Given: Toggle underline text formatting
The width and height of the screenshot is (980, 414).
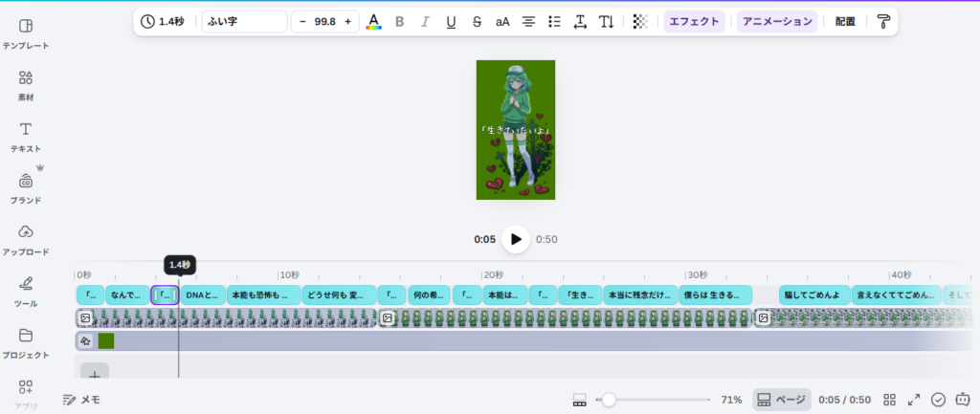Looking at the screenshot, I should 451,21.
